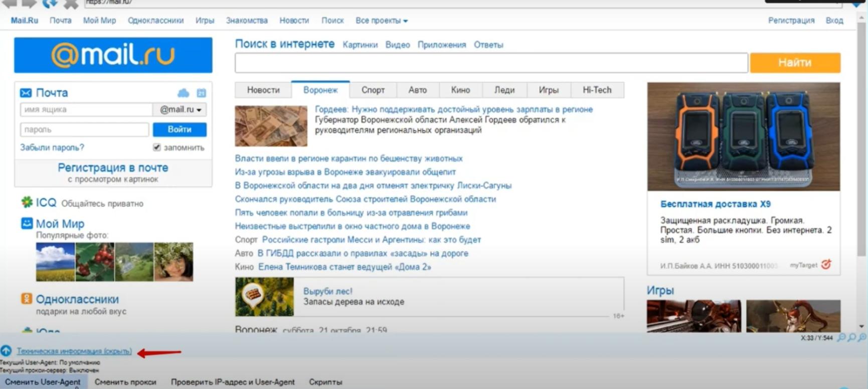This screenshot has width=868, height=389.
Task: Open the Выруби лес! game promo thumbnail
Action: coord(264,297)
